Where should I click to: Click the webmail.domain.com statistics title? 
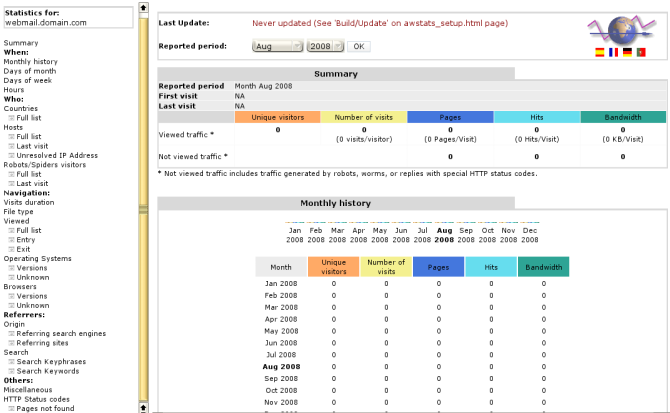46,23
